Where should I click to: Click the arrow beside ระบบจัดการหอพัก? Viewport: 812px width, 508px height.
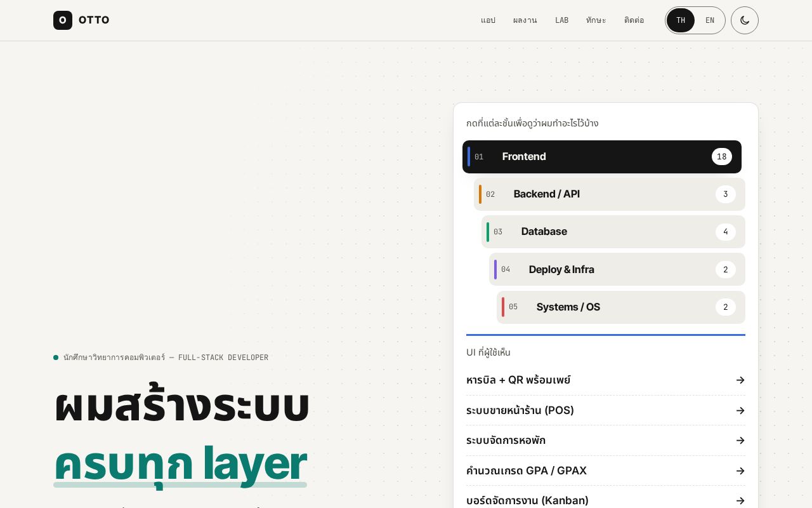point(740,440)
